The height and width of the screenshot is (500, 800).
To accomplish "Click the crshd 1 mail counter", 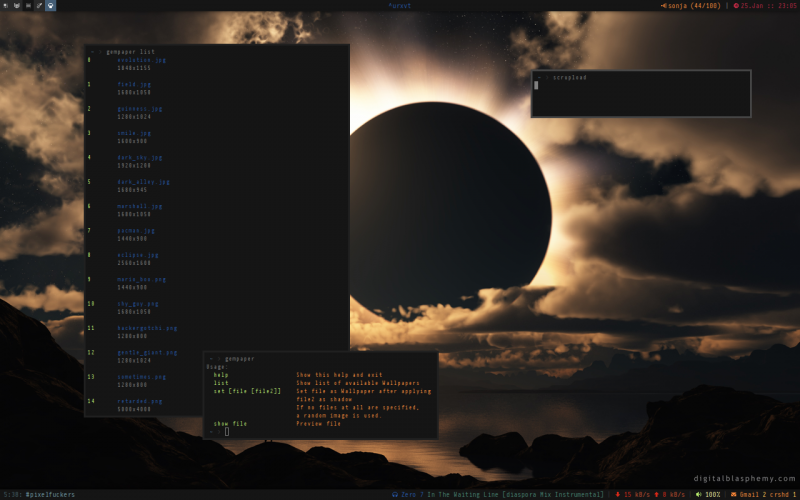I will [783, 494].
